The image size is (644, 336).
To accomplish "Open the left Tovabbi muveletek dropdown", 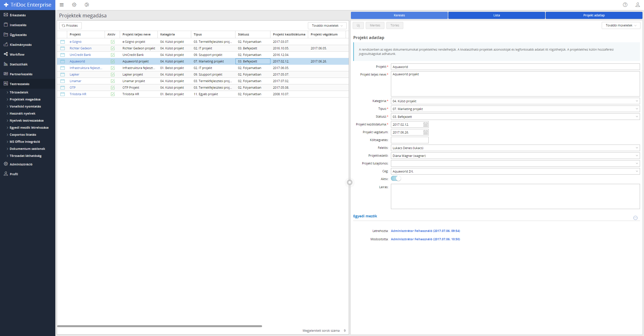I will pos(327,25).
